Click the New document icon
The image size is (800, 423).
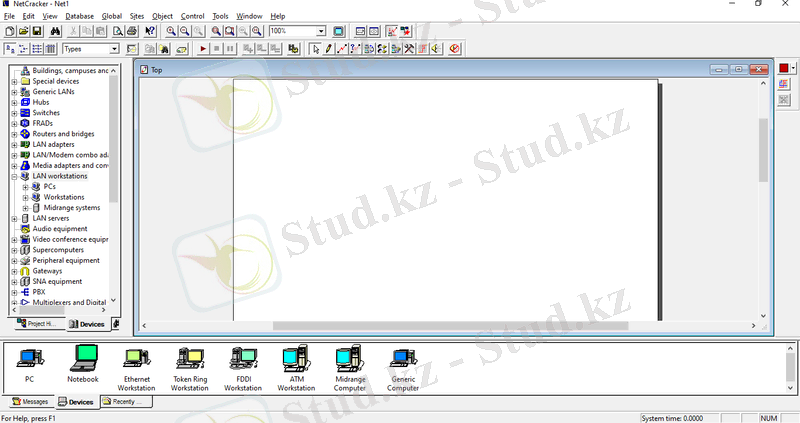10,31
